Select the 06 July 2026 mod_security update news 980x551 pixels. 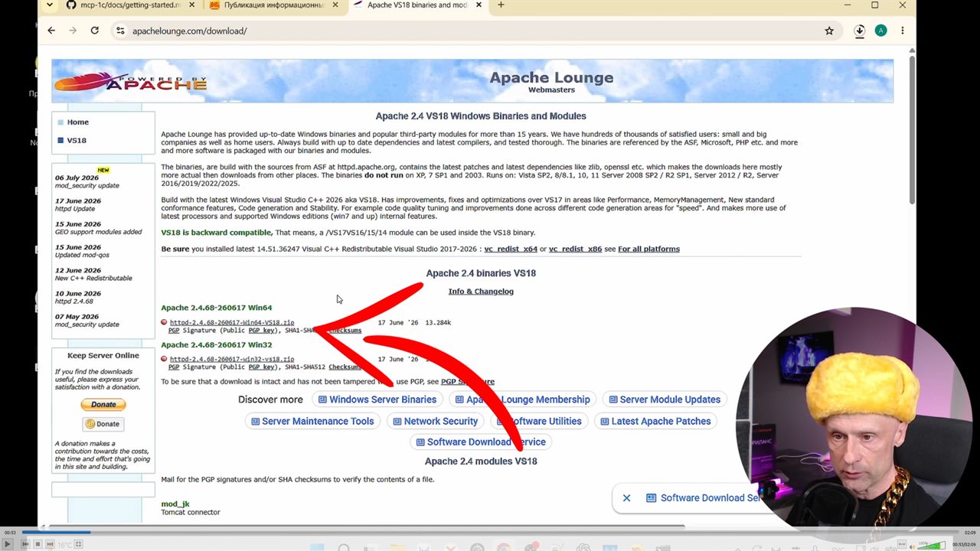[87, 181]
